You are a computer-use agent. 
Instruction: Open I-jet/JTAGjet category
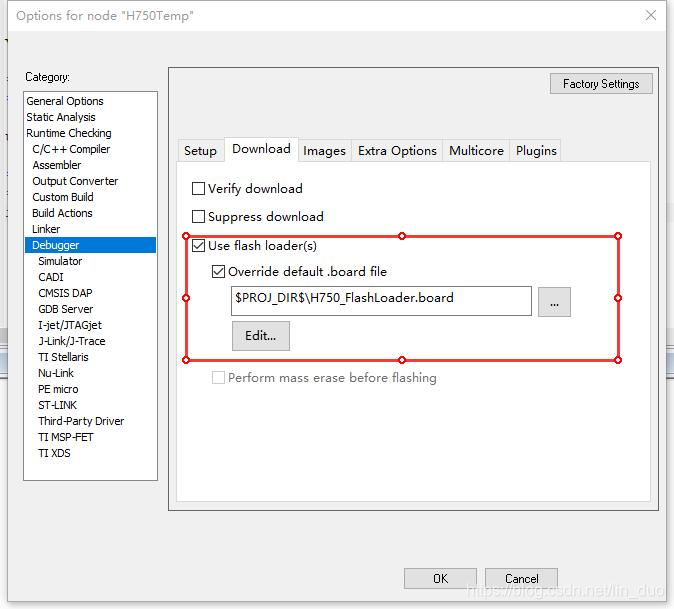click(x=90, y=325)
